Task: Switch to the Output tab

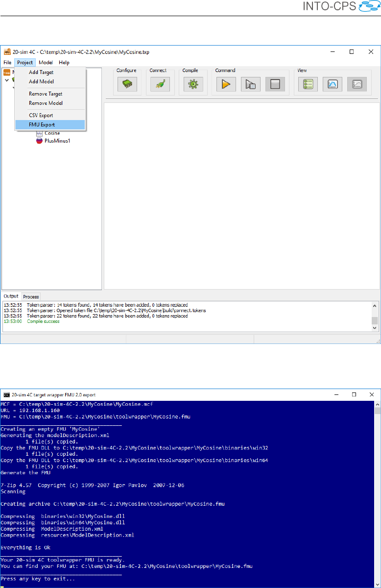Action: (x=11, y=296)
